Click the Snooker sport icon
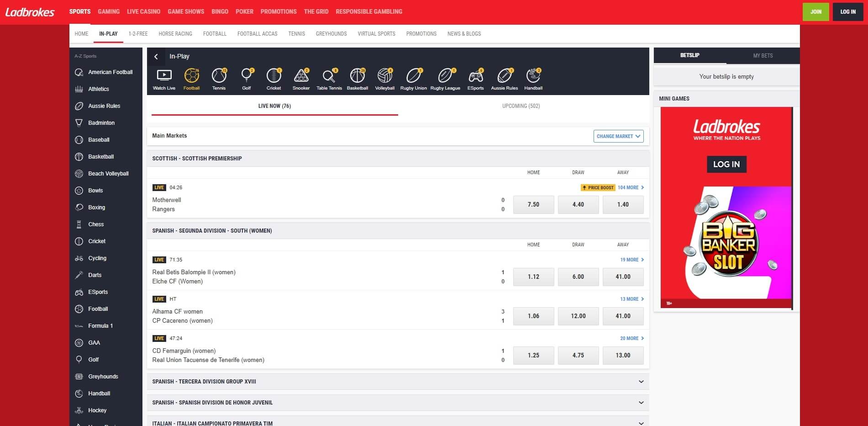Image resolution: width=868 pixels, height=426 pixels. pos(301,77)
